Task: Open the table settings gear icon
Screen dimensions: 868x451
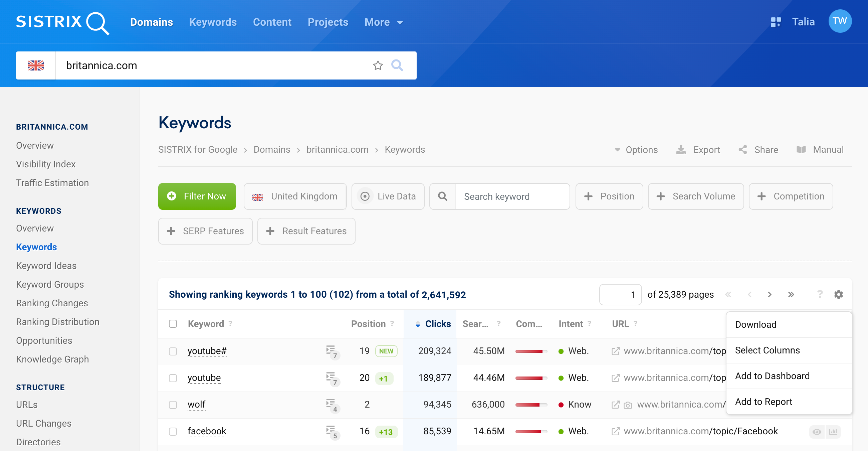Action: point(838,294)
